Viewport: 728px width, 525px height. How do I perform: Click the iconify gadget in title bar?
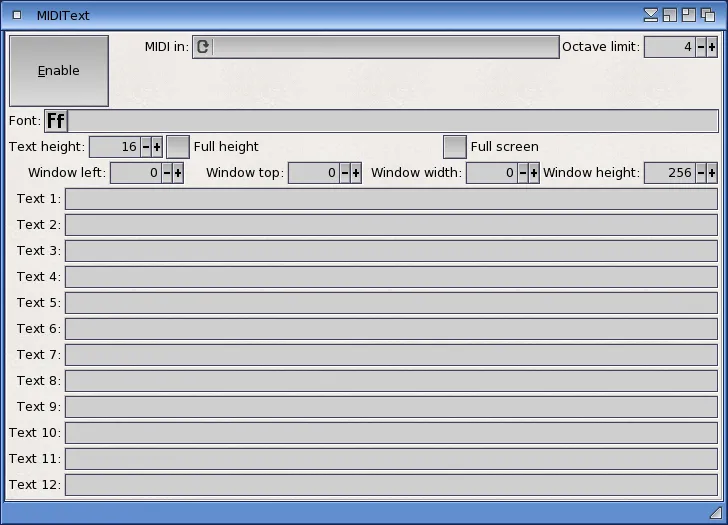point(652,15)
